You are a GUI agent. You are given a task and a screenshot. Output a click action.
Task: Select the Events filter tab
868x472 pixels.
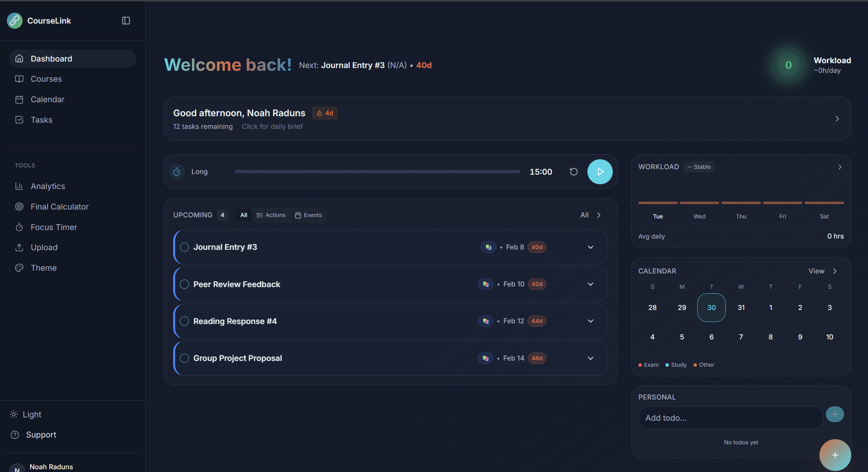308,215
